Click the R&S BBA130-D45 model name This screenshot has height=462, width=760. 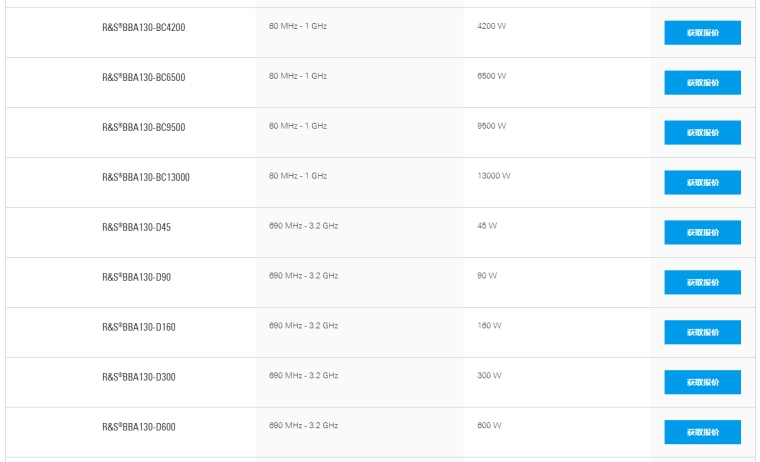coord(136,228)
